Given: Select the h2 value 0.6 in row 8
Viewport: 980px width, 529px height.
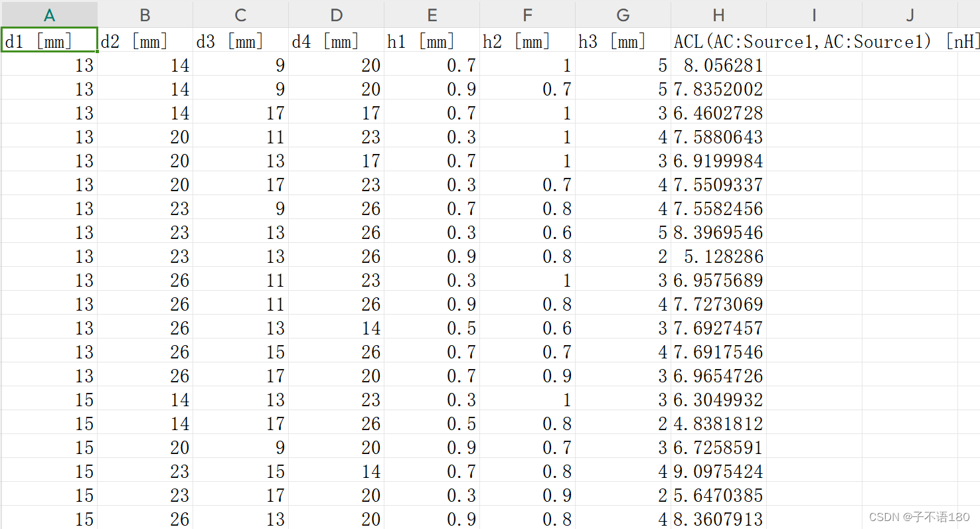Looking at the screenshot, I should click(527, 232).
